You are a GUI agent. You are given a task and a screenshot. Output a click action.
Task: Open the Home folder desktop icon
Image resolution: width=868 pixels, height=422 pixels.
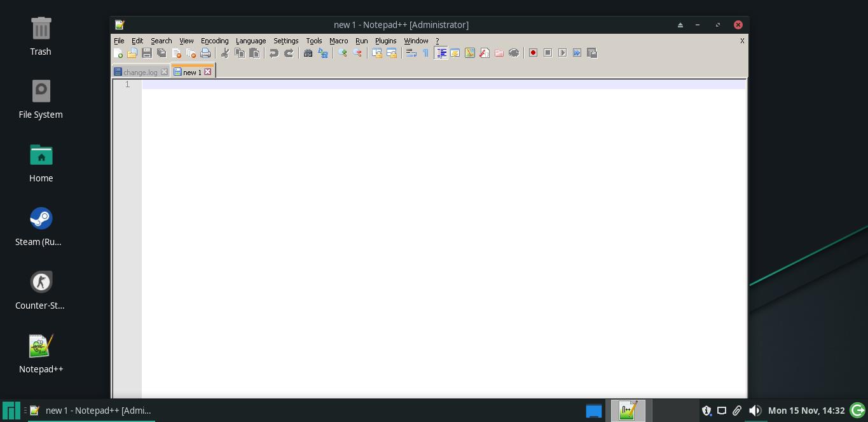coord(41,164)
